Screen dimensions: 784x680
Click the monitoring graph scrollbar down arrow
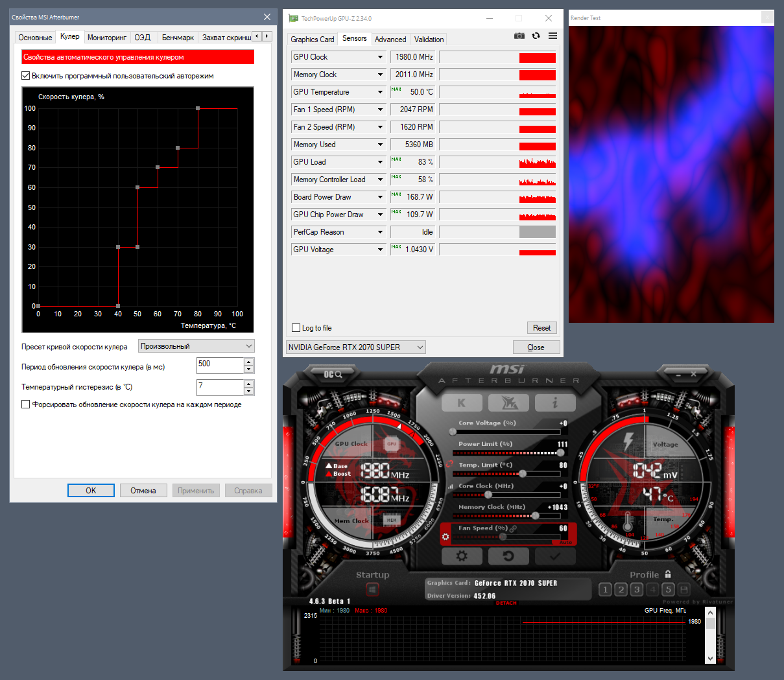[710, 658]
